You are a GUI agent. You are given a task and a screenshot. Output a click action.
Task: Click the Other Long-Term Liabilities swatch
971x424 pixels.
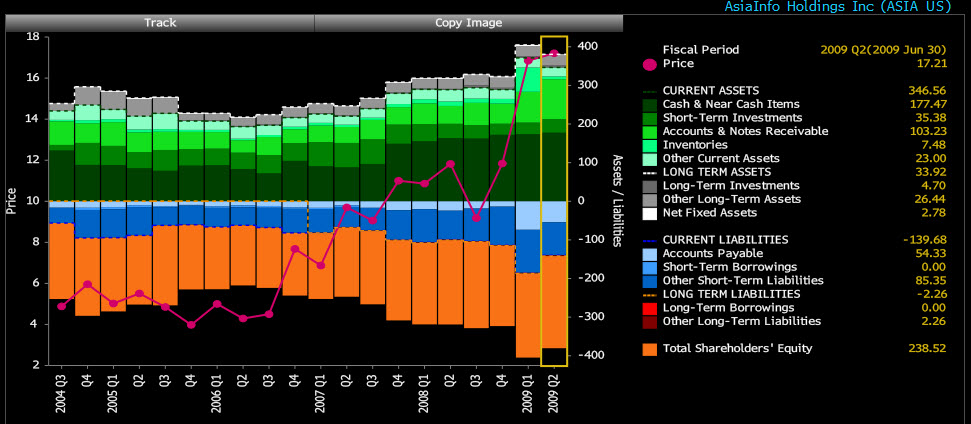pyautogui.click(x=650, y=321)
